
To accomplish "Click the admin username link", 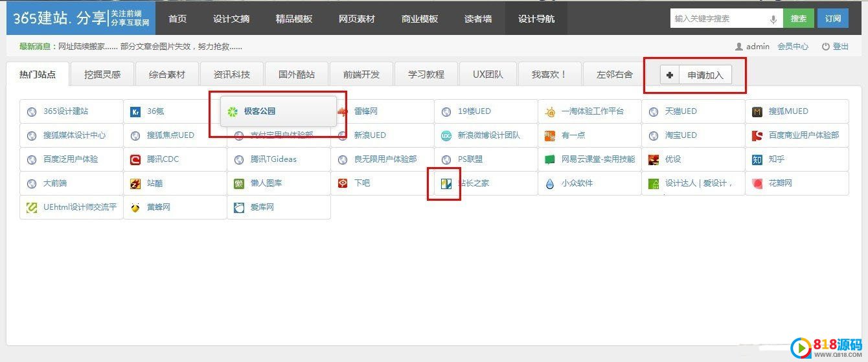I will tap(758, 47).
